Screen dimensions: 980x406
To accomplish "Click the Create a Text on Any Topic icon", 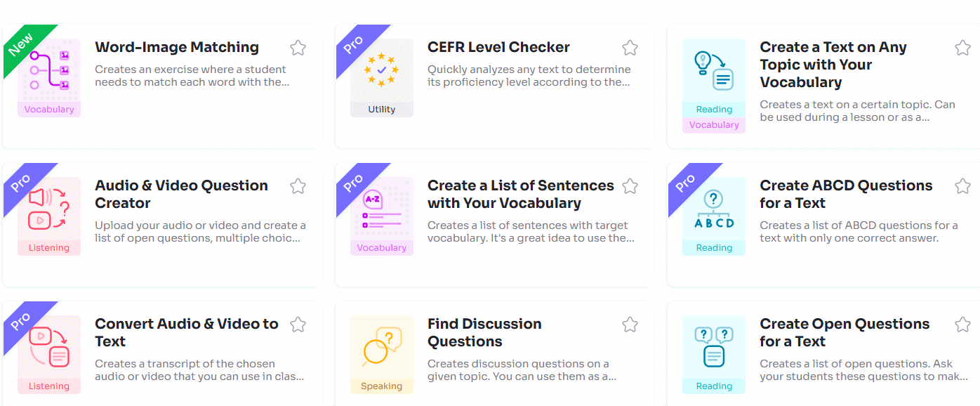I will tap(714, 70).
